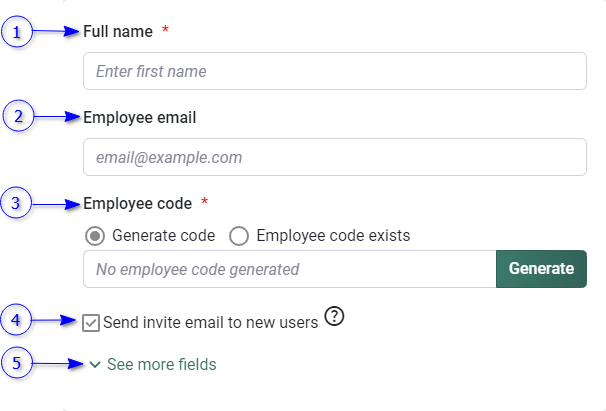Click the numbered circle marker 5
The image size is (606, 411).
pyautogui.click(x=15, y=364)
